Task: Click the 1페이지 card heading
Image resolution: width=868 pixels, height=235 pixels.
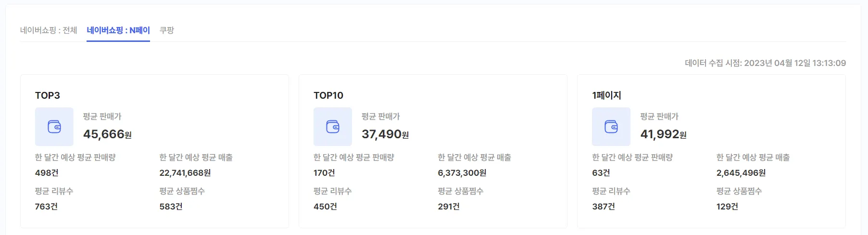Action: [607, 95]
